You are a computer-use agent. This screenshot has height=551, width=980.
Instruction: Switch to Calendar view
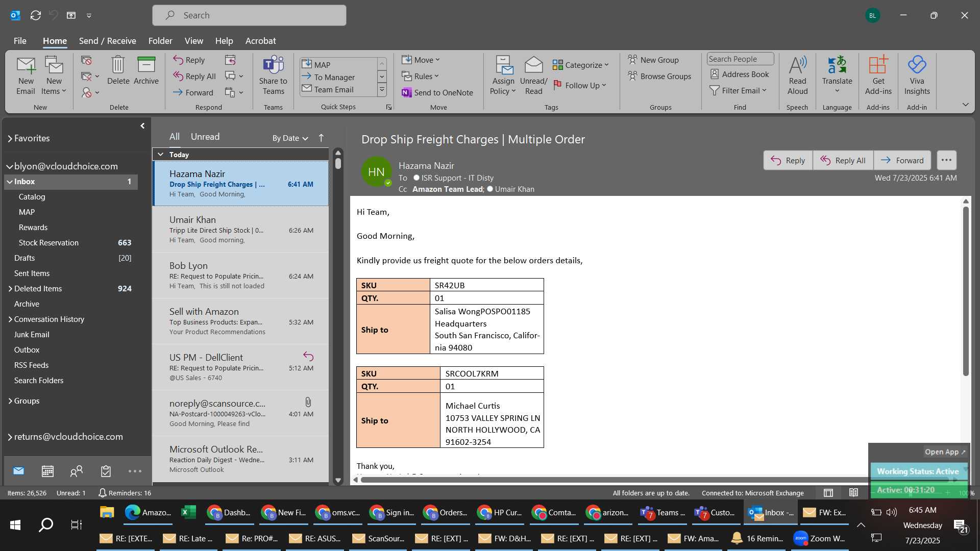(x=47, y=471)
